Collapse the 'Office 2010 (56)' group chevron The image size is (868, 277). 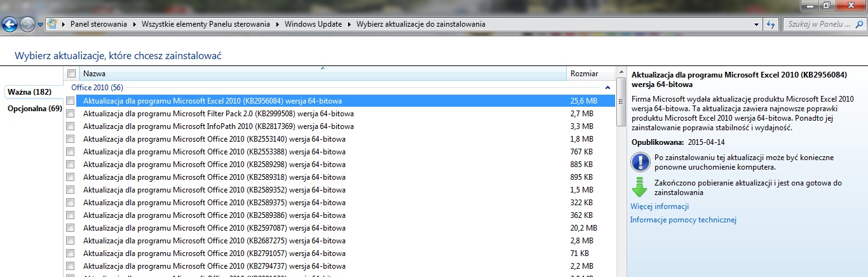point(607,87)
